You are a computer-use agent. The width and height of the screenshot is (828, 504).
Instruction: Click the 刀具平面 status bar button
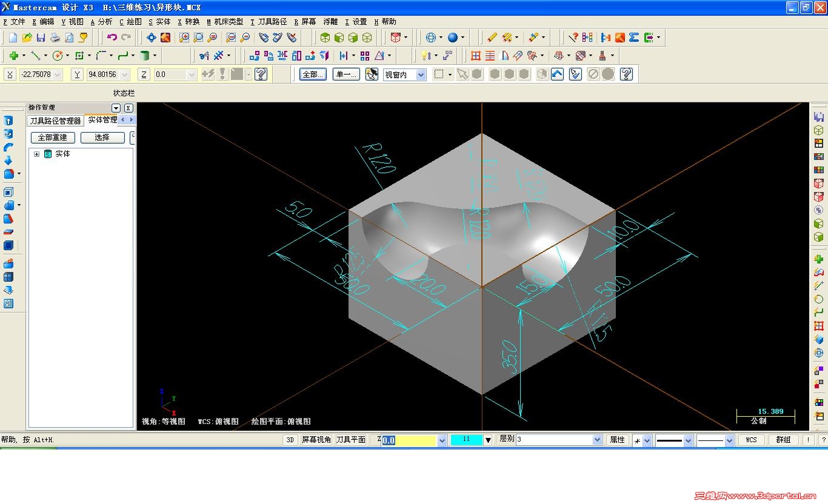tap(351, 440)
